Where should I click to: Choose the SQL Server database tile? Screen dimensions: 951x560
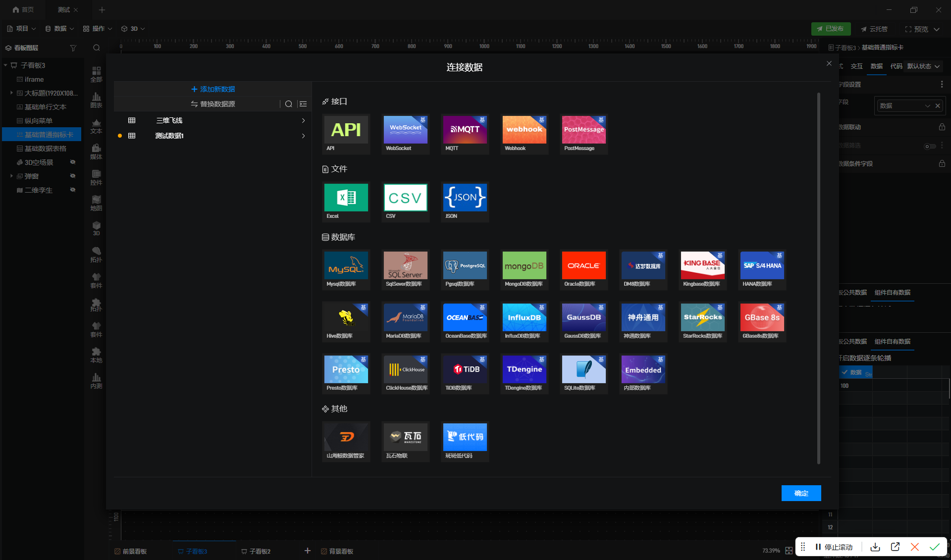point(405,269)
